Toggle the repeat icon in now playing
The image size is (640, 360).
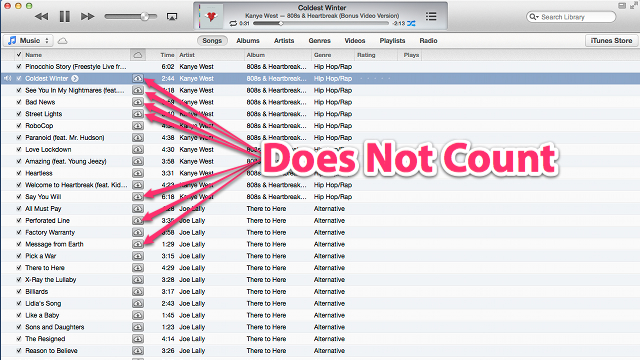tap(233, 24)
